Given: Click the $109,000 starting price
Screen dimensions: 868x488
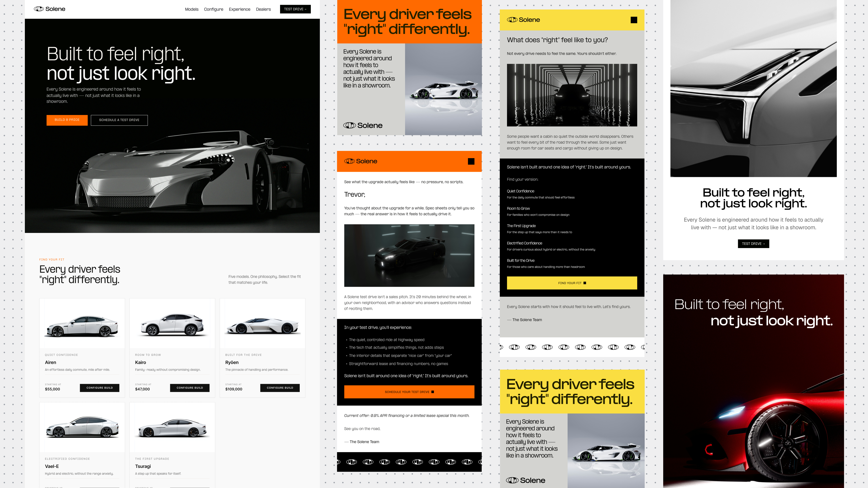Looking at the screenshot, I should 234,389.
